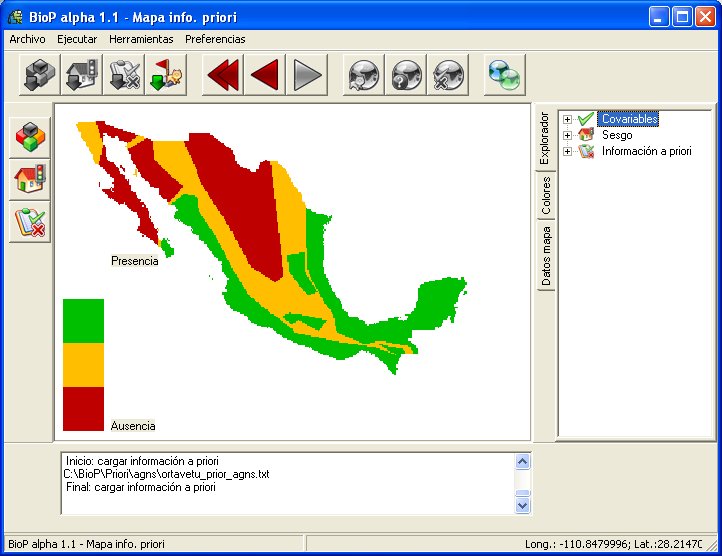Screen dimensions: 722x556
Task: Click the load bias house toolbar icon
Action: 82,75
